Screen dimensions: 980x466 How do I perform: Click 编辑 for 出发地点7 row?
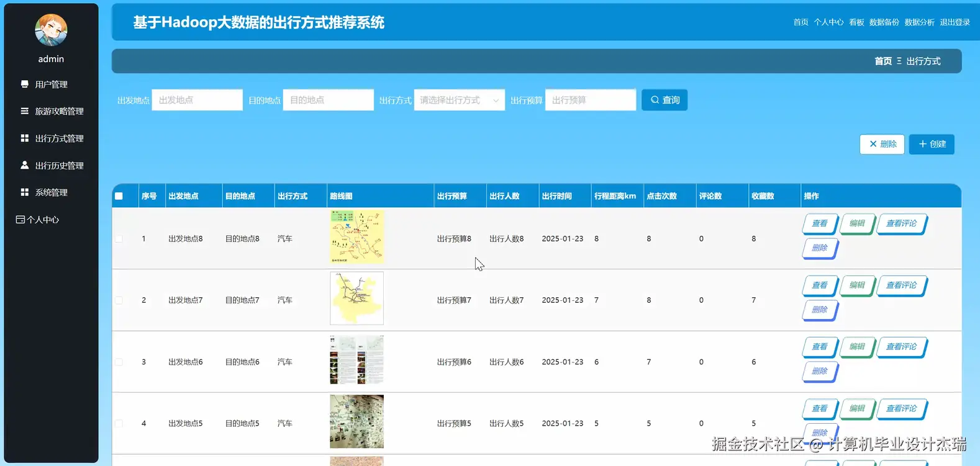click(x=857, y=285)
